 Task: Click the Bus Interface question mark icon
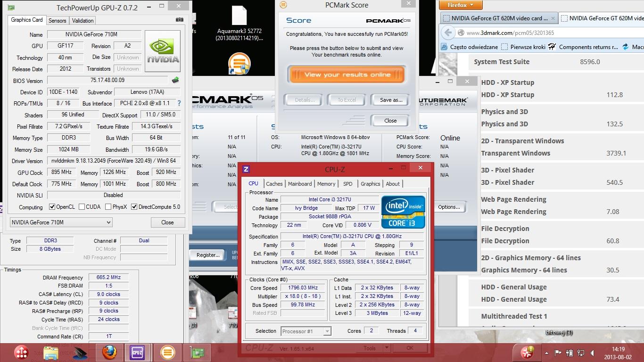[x=179, y=103]
